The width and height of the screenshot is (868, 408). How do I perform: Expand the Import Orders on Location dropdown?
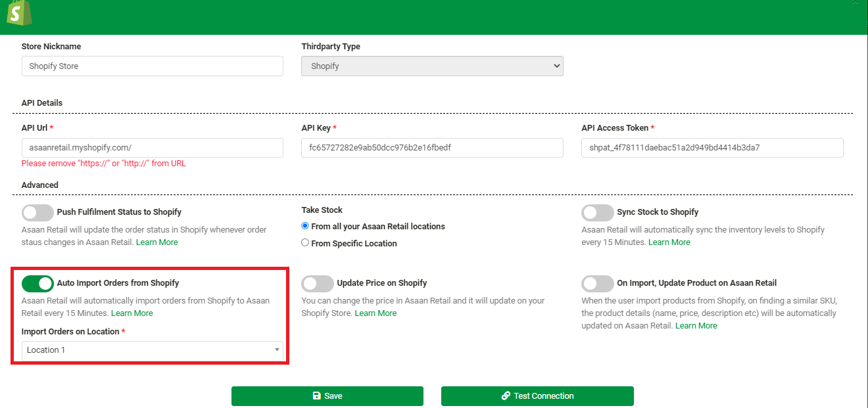pos(153,350)
